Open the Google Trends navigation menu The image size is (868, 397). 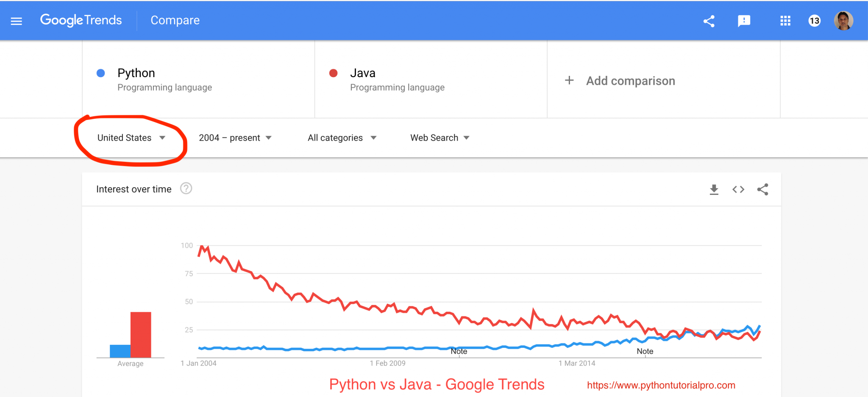[x=16, y=20]
